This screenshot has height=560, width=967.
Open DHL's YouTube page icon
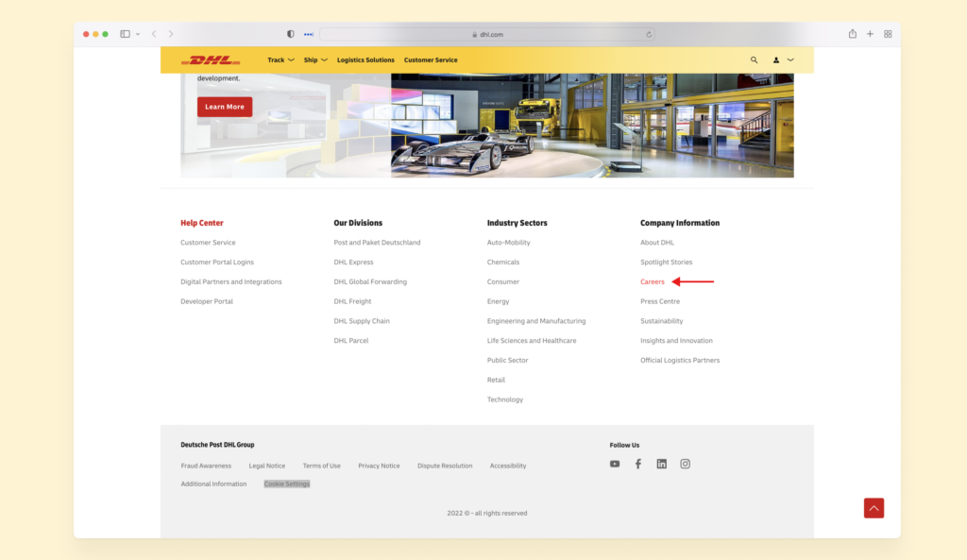[x=614, y=464]
